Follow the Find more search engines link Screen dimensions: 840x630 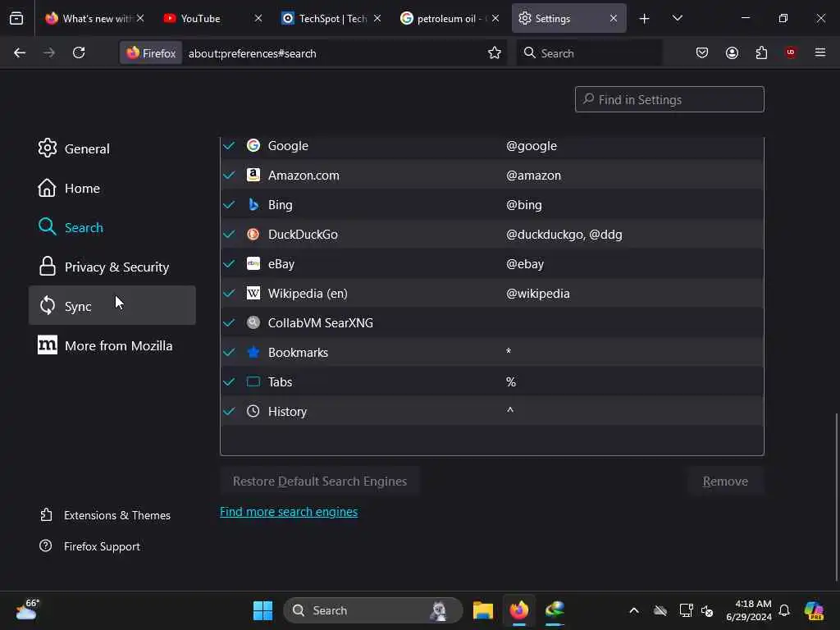[x=289, y=512]
